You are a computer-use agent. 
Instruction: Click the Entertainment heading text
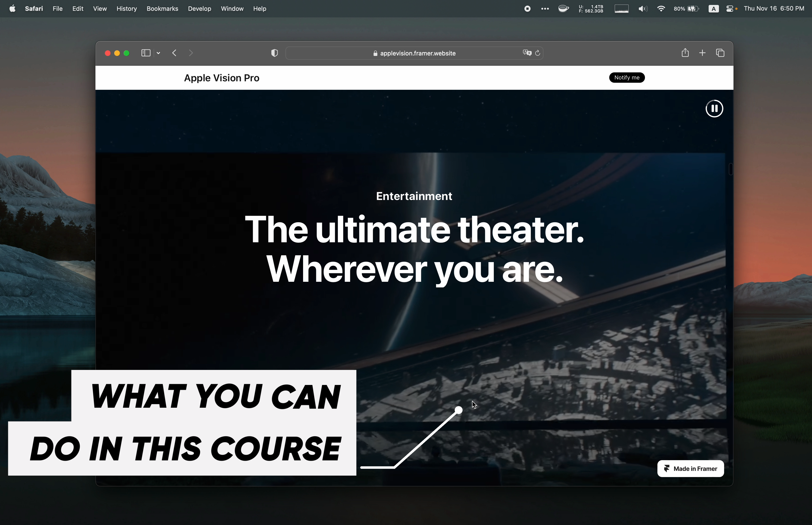coord(414,196)
